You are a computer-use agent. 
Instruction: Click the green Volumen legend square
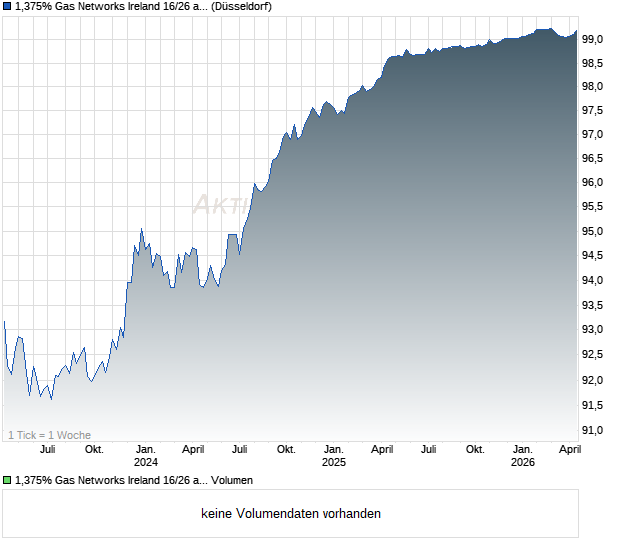[7, 480]
